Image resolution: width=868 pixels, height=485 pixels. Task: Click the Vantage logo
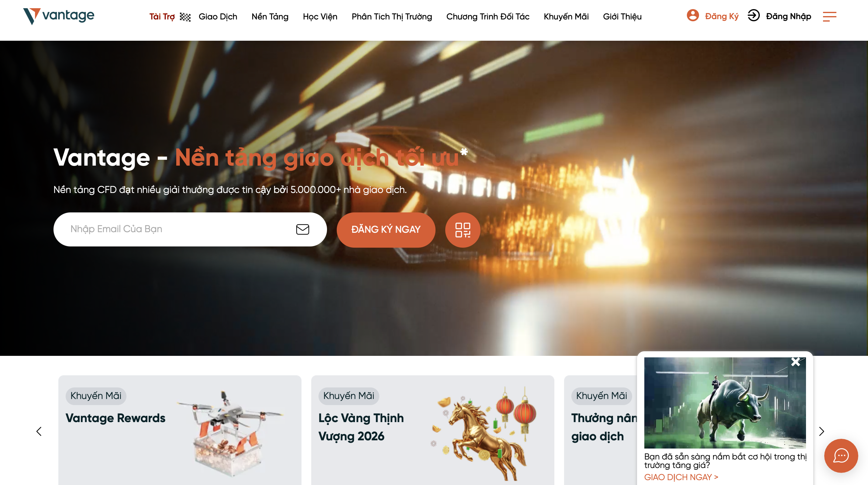pos(59,16)
